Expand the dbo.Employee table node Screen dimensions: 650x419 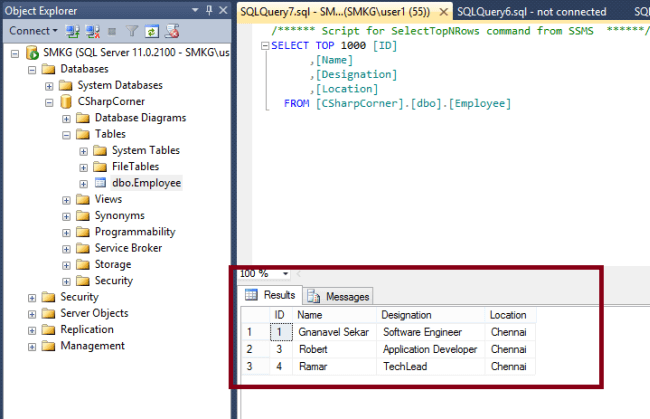click(x=83, y=184)
